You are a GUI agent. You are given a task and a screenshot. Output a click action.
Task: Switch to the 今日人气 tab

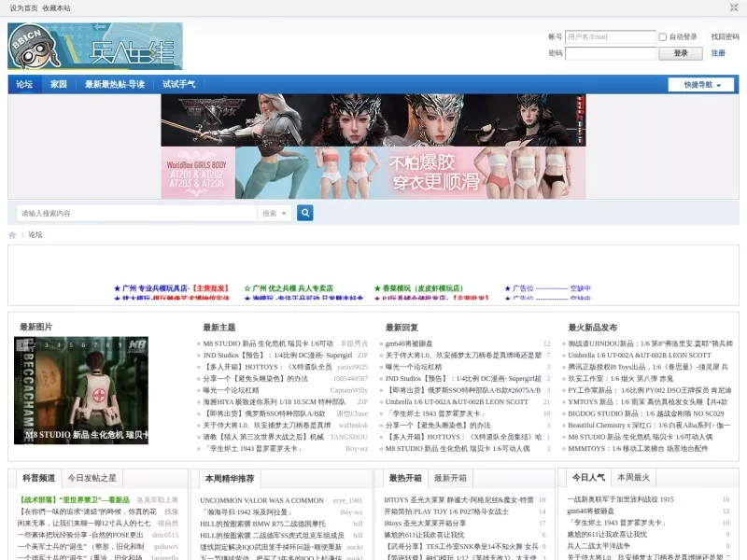click(588, 477)
